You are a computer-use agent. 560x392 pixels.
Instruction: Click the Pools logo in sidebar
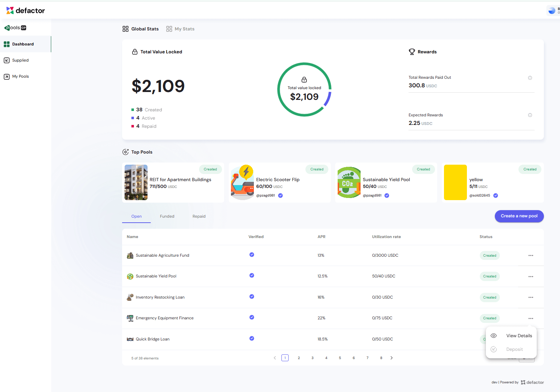click(x=15, y=28)
